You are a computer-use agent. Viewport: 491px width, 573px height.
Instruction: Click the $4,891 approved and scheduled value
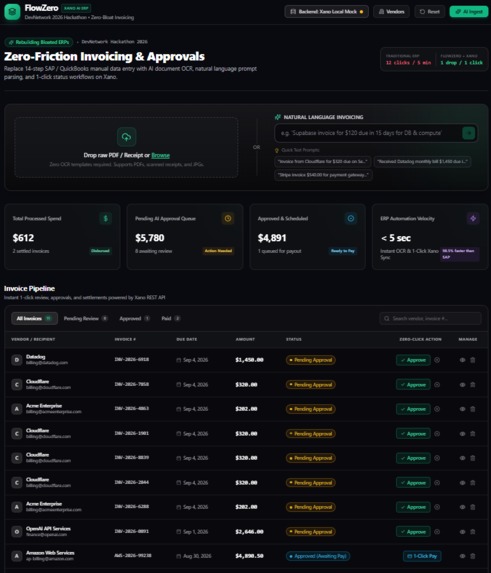(x=272, y=238)
